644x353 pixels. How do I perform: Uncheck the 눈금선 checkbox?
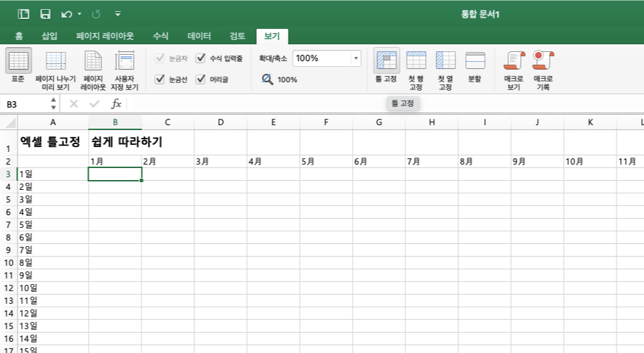point(160,79)
